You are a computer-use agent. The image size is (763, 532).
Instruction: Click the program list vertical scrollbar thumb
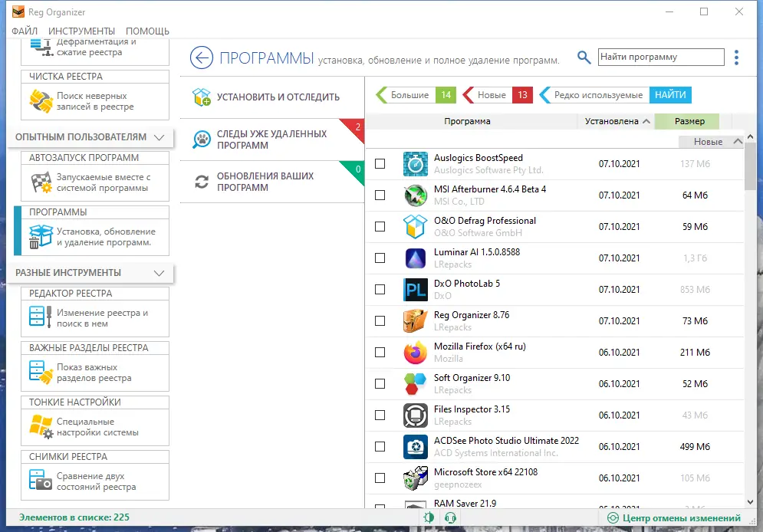750,167
